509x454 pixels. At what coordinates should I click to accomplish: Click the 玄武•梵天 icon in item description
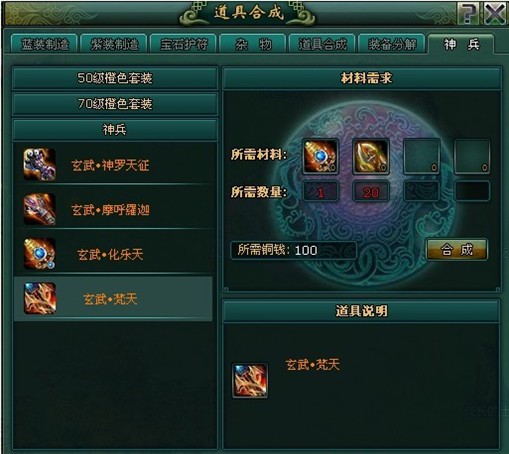(x=250, y=381)
